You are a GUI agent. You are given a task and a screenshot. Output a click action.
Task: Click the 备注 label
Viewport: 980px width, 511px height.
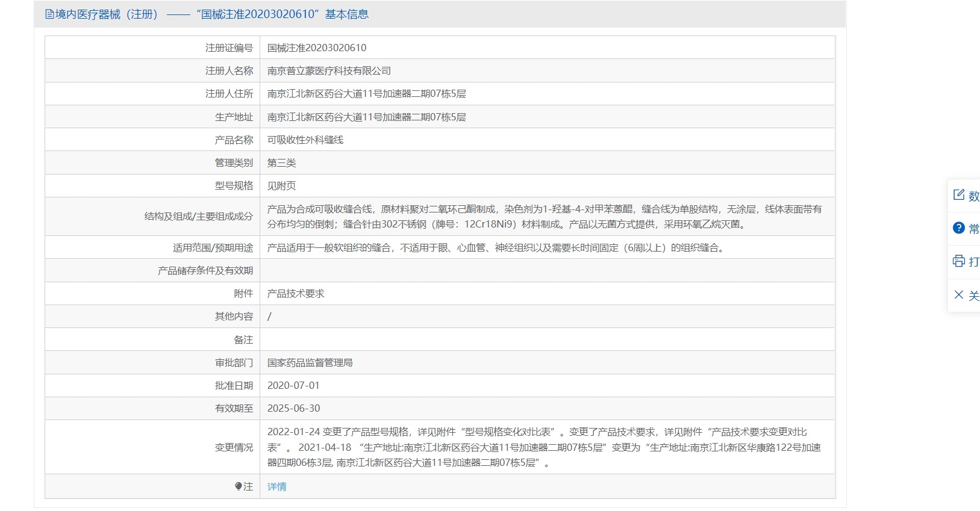(243, 339)
